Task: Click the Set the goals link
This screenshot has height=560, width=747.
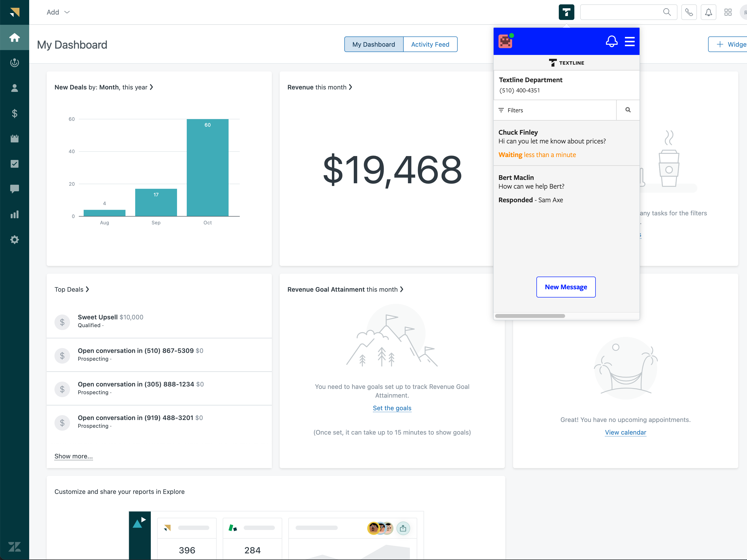Action: 392,408
